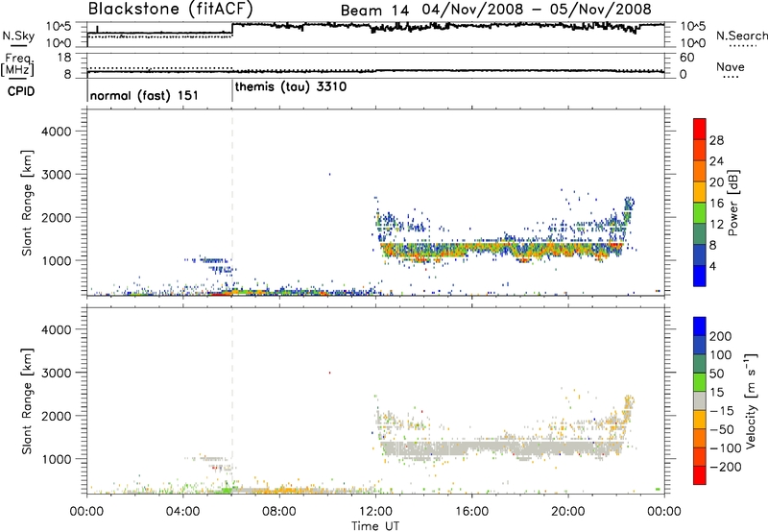Click the '18' frequency axis tick

tap(63, 58)
